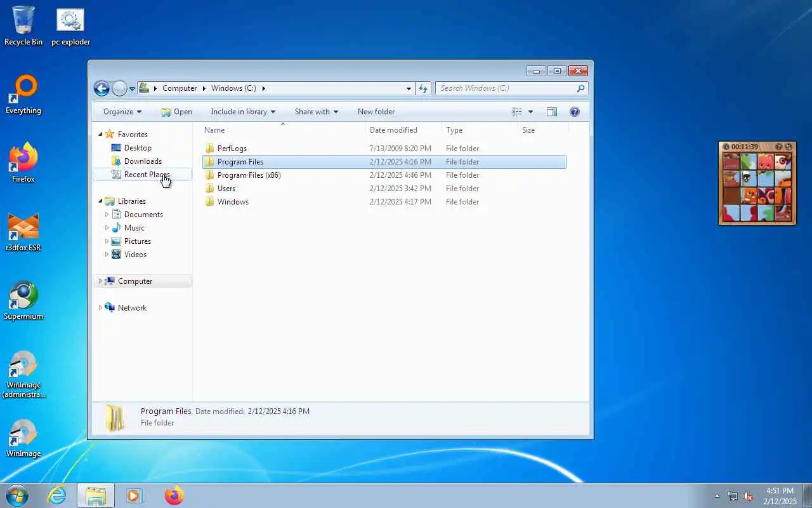Select Desktop under Favorites

point(138,148)
